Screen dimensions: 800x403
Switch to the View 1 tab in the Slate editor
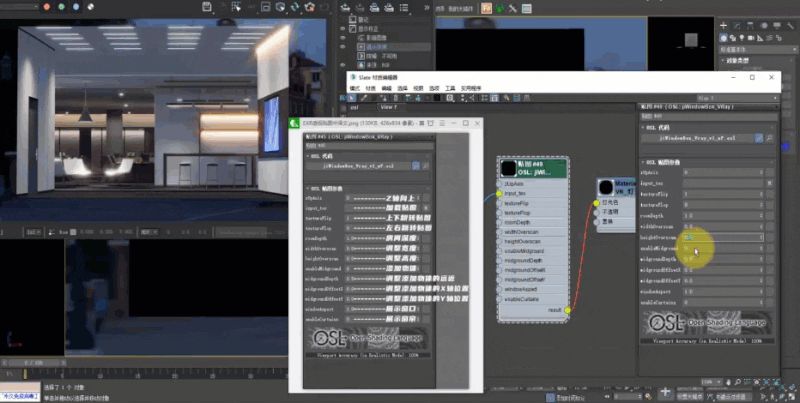(388, 107)
